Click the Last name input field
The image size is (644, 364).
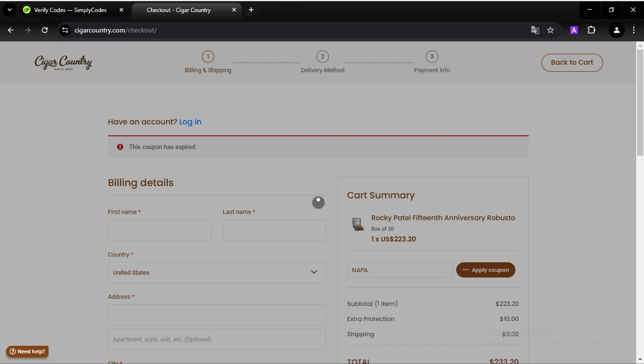tap(274, 230)
